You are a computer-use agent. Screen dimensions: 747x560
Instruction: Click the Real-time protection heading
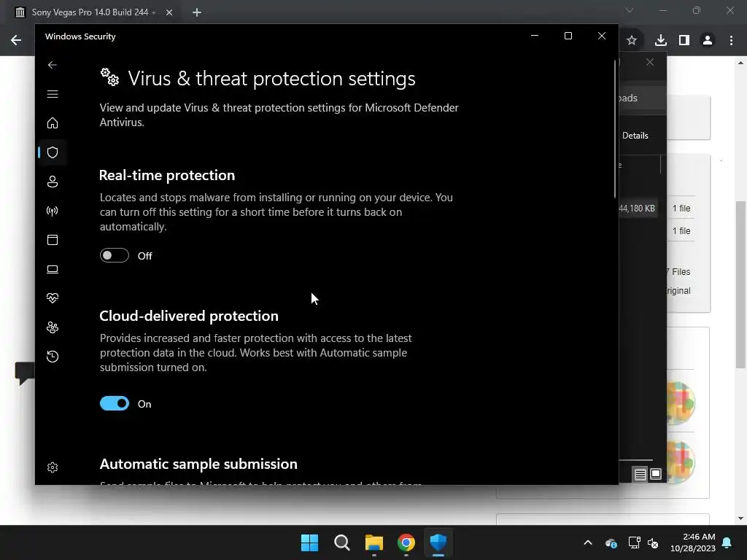pos(167,175)
